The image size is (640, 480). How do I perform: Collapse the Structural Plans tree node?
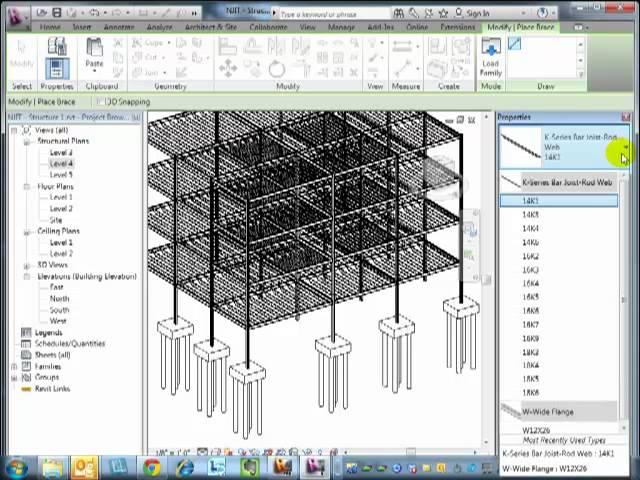(x=27, y=142)
